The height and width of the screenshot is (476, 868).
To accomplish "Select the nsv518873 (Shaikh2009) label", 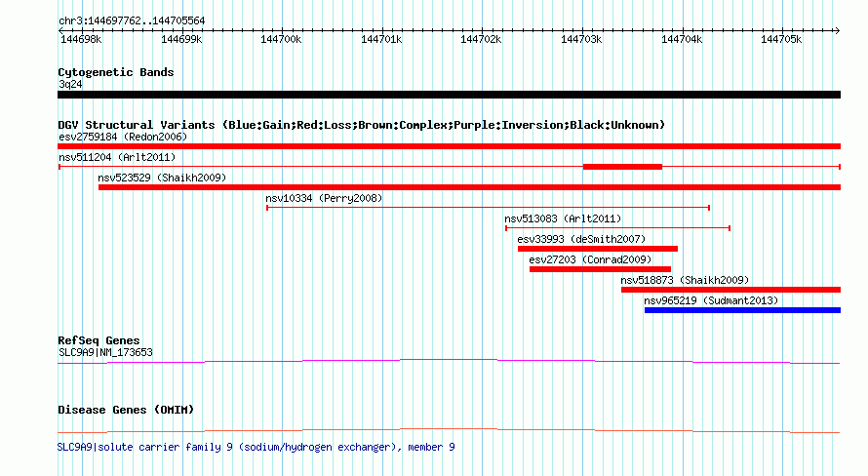I will click(685, 280).
